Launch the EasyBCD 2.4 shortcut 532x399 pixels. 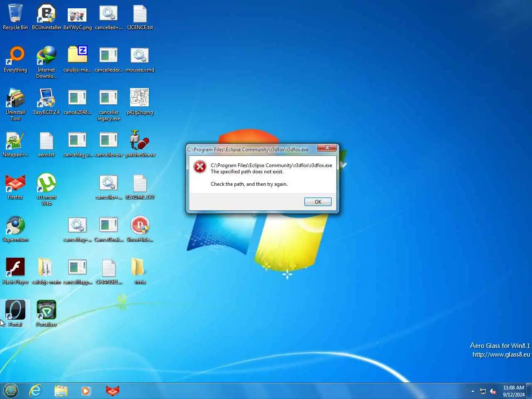[x=47, y=102]
